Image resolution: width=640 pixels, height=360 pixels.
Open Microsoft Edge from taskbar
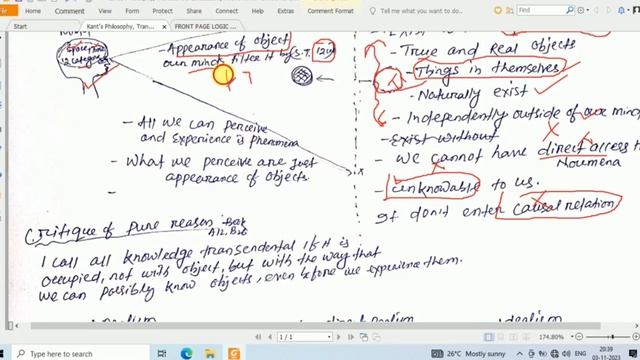187,353
